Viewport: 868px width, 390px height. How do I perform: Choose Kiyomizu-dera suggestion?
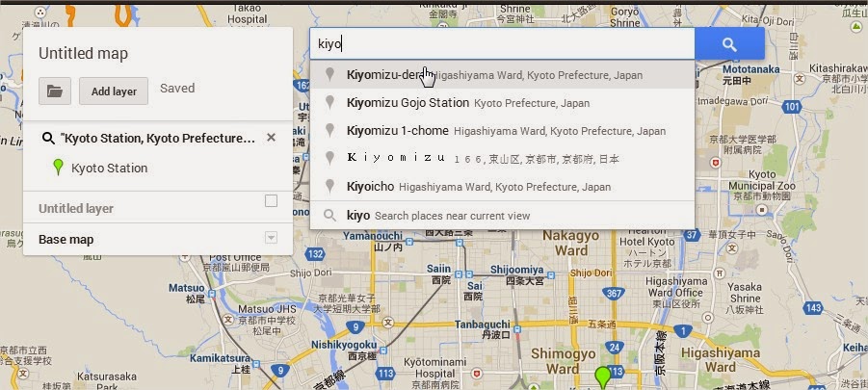[502, 75]
